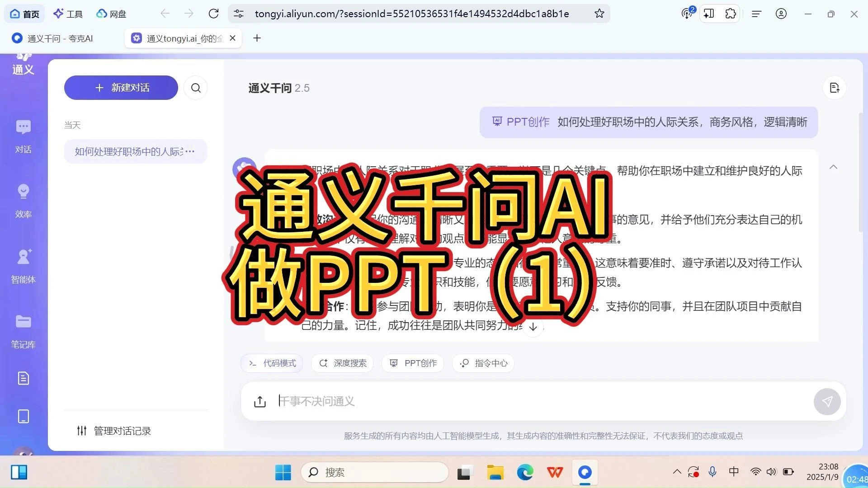This screenshot has width=868, height=488.
Task: Select 深度搜索 deep search
Action: [343, 363]
